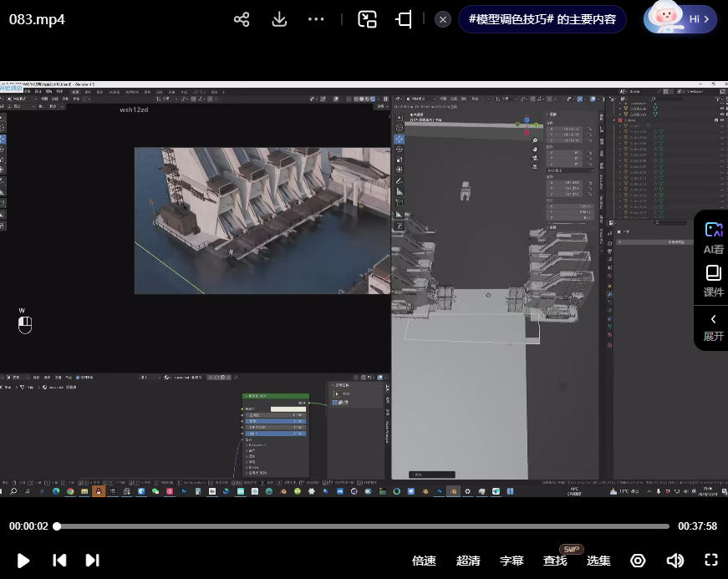Click the window resize icon beside picture-in-picture
728x579 pixels.
click(x=405, y=19)
